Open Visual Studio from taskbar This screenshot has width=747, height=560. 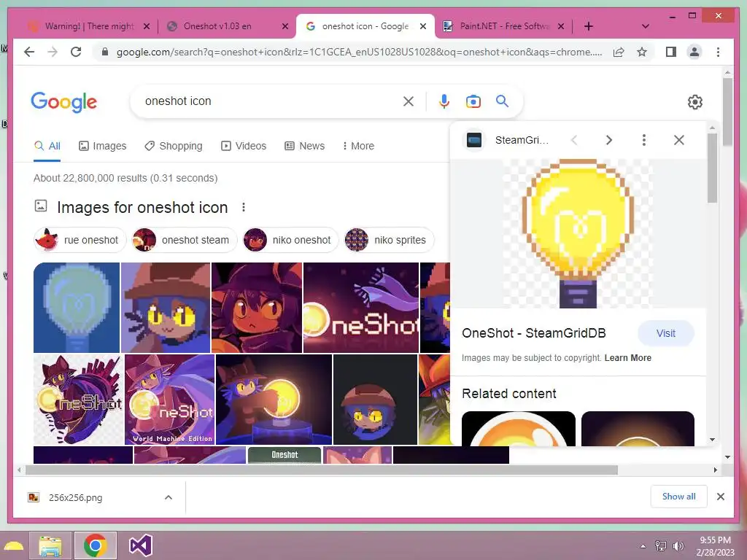pyautogui.click(x=141, y=545)
